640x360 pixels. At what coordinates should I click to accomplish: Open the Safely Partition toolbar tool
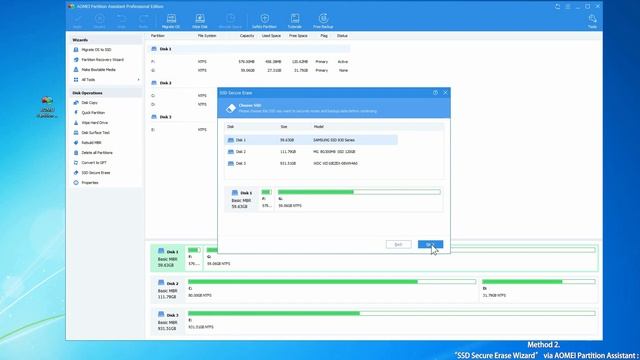point(264,21)
